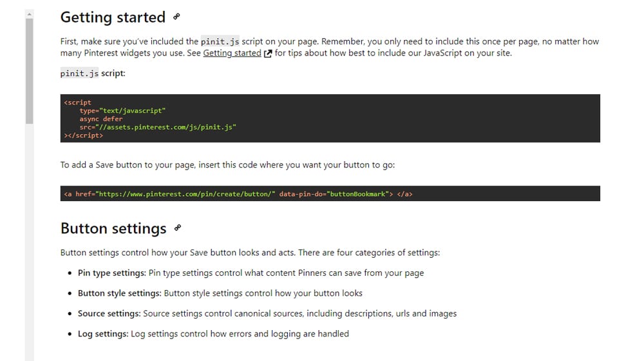The width and height of the screenshot is (644, 361).
Task: Click the external link icon after Getting started link
Action: pos(268,54)
